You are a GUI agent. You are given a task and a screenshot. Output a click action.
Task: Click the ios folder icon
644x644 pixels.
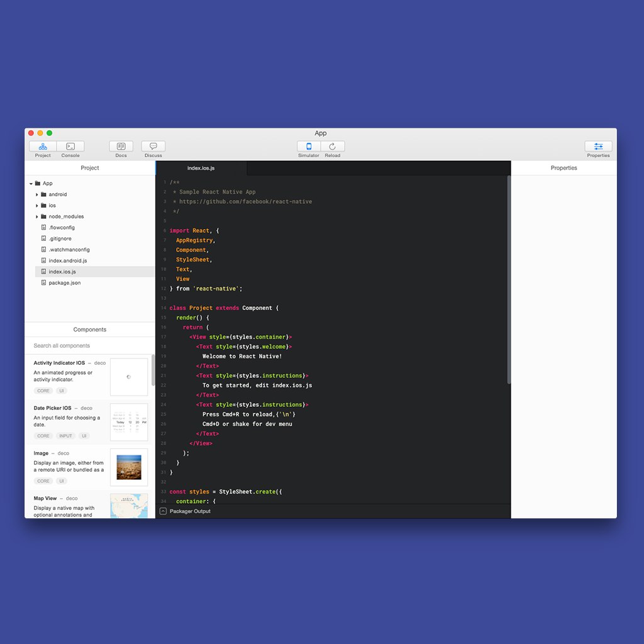point(43,206)
